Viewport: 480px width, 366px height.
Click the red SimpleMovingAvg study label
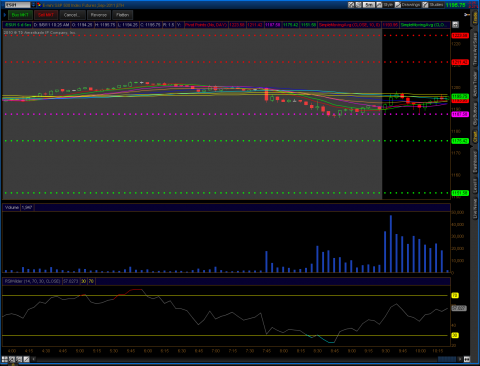[x=349, y=25]
